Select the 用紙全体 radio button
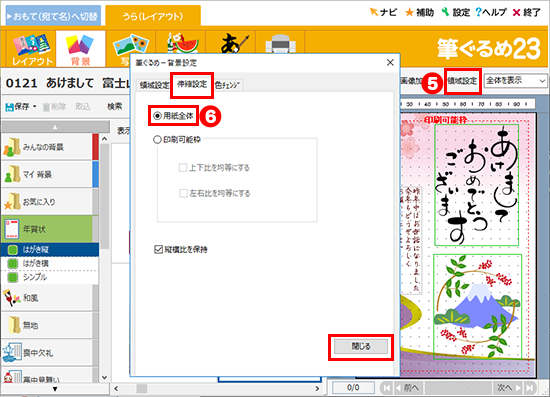 coord(158,116)
